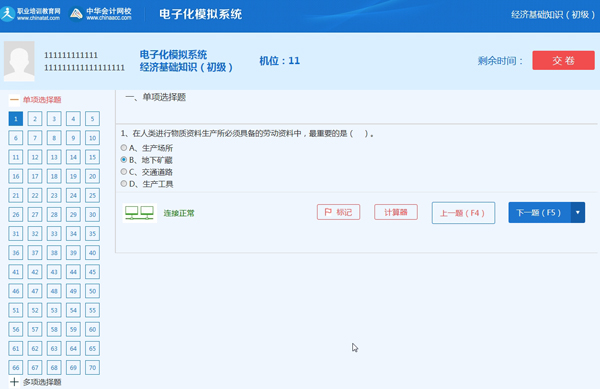This screenshot has height=389, width=600.
Task: Jump to question 34
Action: pos(73,233)
